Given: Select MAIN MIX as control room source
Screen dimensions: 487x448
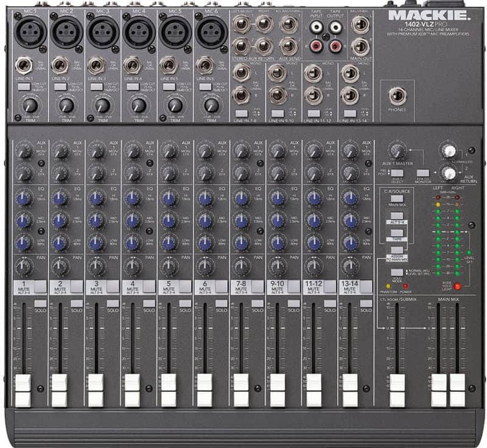Looking at the screenshot, I should tap(397, 198).
